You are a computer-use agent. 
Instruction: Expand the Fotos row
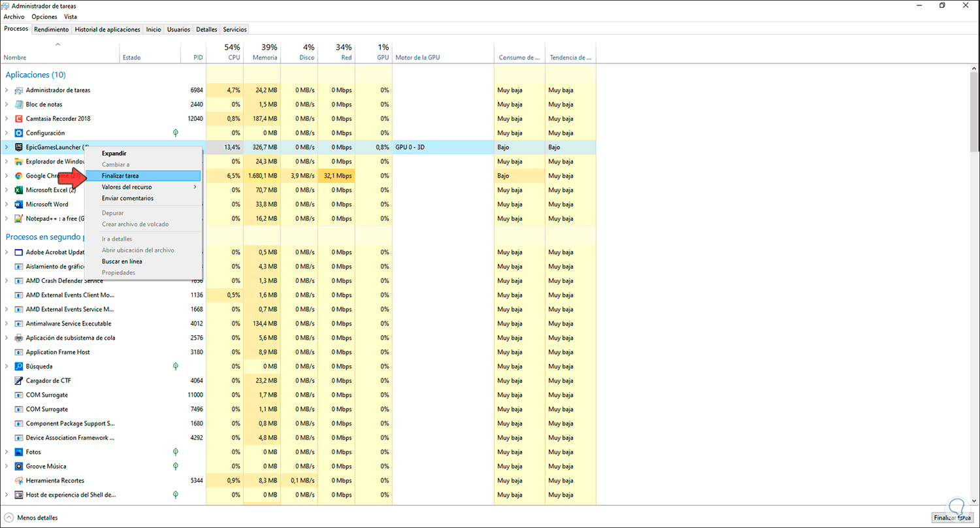pyautogui.click(x=7, y=452)
